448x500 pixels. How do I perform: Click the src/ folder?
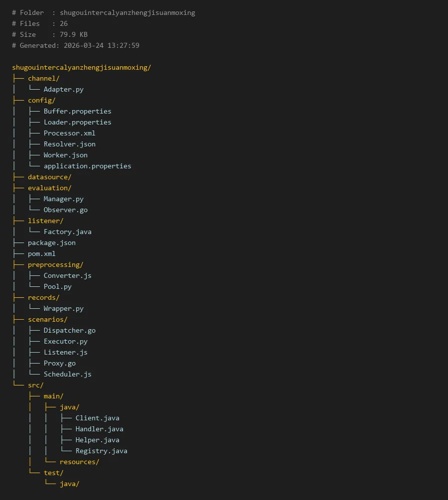[35, 385]
